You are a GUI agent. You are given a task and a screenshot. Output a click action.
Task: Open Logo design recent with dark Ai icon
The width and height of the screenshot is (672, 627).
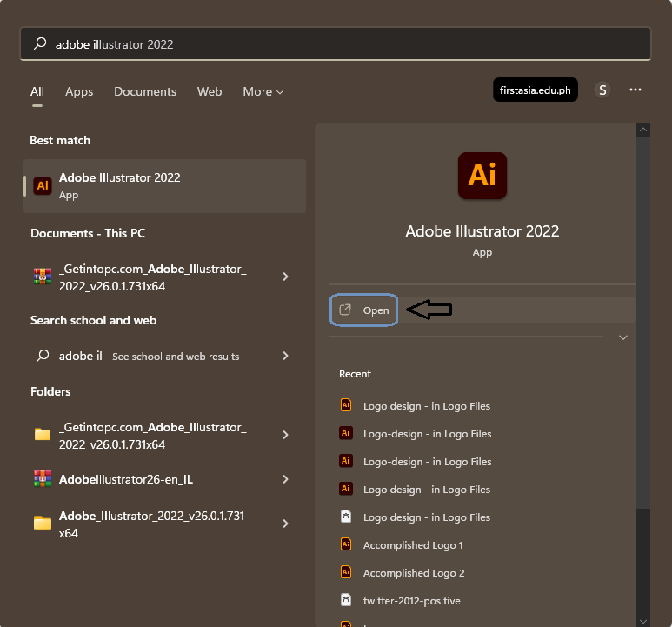[x=427, y=490]
